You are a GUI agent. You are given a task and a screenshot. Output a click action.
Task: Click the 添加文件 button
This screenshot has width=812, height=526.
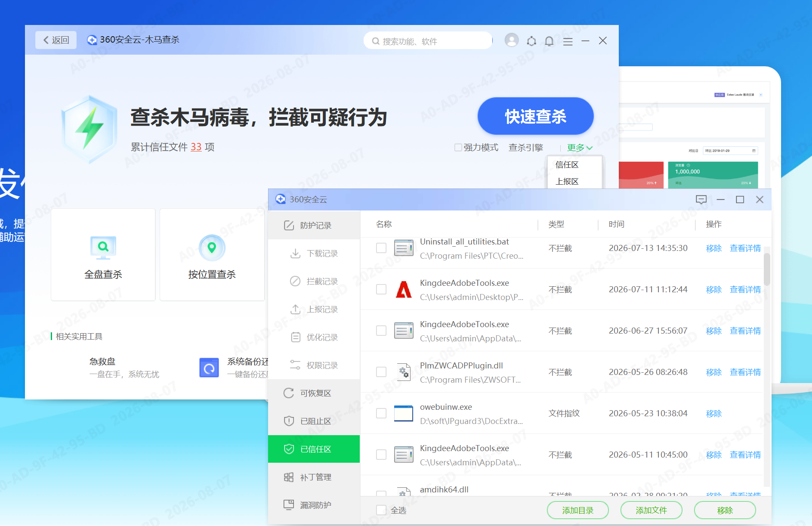coord(651,510)
